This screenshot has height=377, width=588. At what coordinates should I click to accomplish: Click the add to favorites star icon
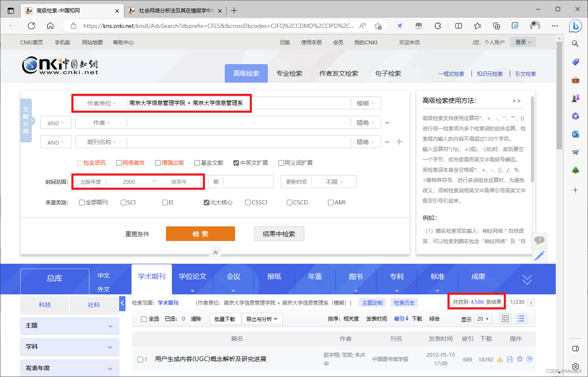[x=378, y=26]
